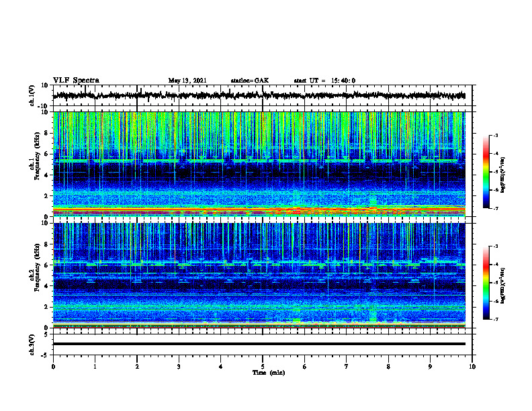Screen dimensions: 532x411
Task: Click the time axis end label "10"
Action: tap(472, 367)
